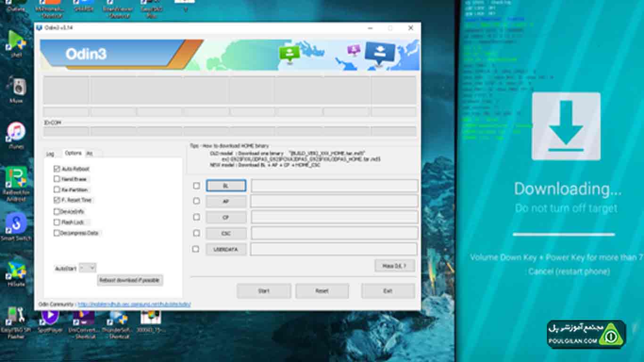Viewport: 644px width, 362px height.
Task: Enable the Re-Partition checkbox
Action: click(x=57, y=189)
